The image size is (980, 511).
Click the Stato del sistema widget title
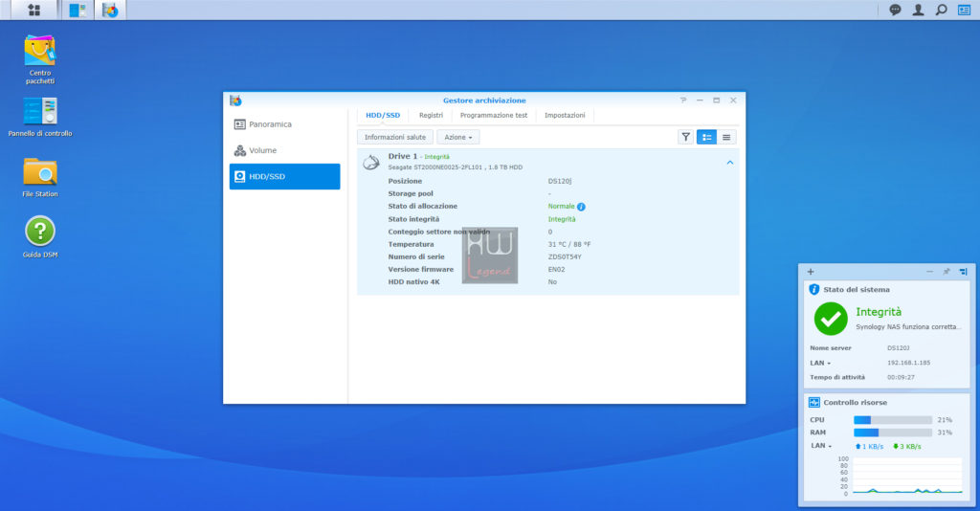(857, 290)
